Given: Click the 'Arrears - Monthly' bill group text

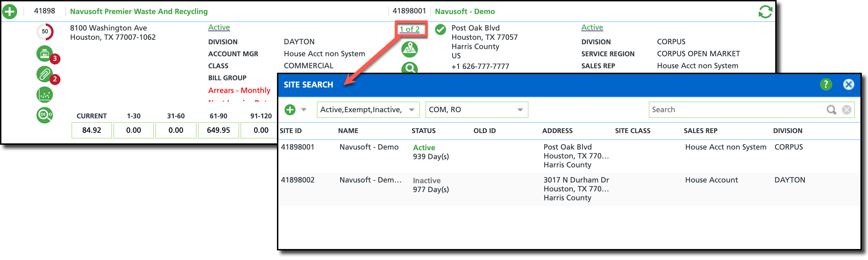Looking at the screenshot, I should click(x=239, y=91).
